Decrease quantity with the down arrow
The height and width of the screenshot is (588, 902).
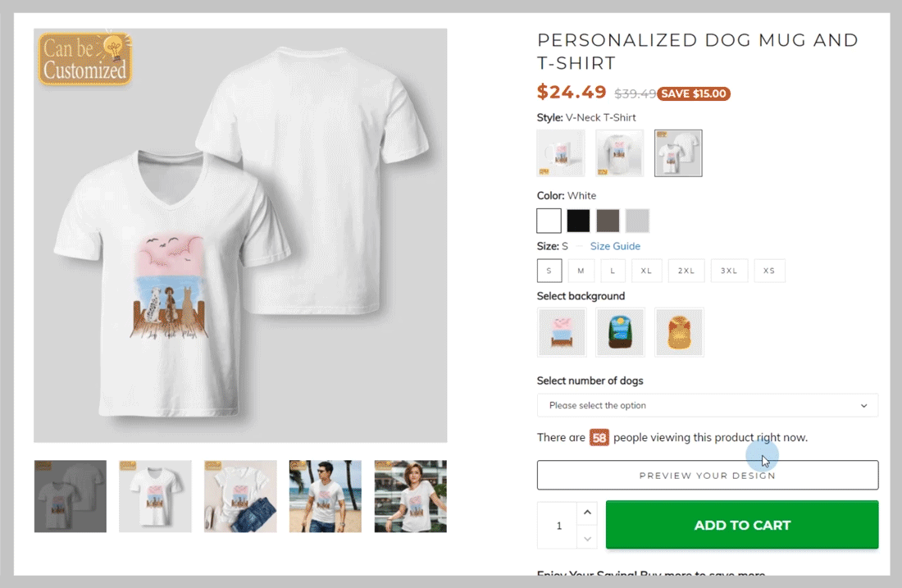[587, 538]
